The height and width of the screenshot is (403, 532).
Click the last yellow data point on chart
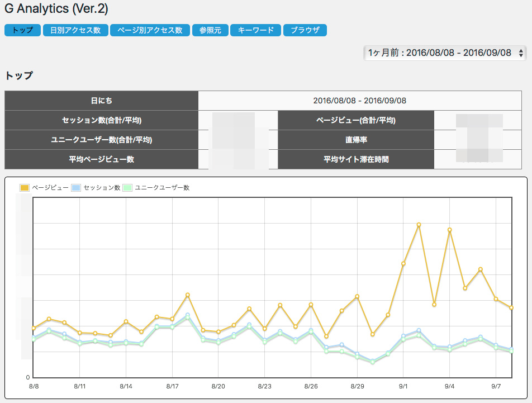511,307
